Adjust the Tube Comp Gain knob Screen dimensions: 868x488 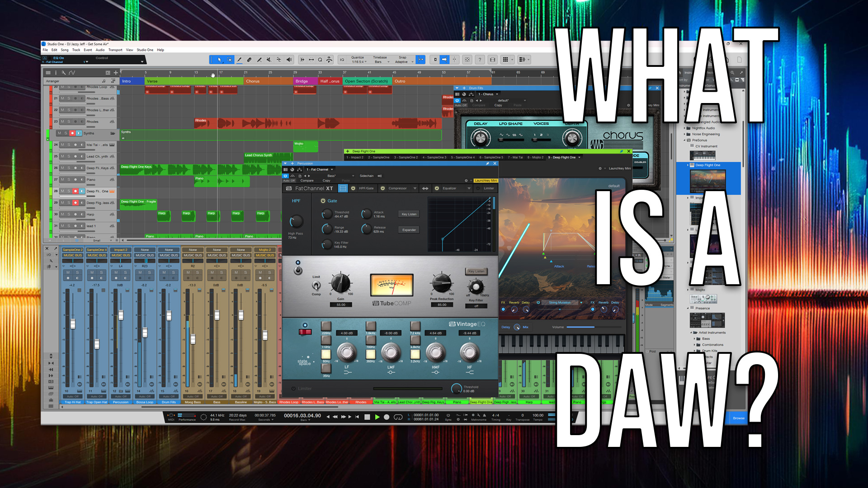(x=340, y=283)
